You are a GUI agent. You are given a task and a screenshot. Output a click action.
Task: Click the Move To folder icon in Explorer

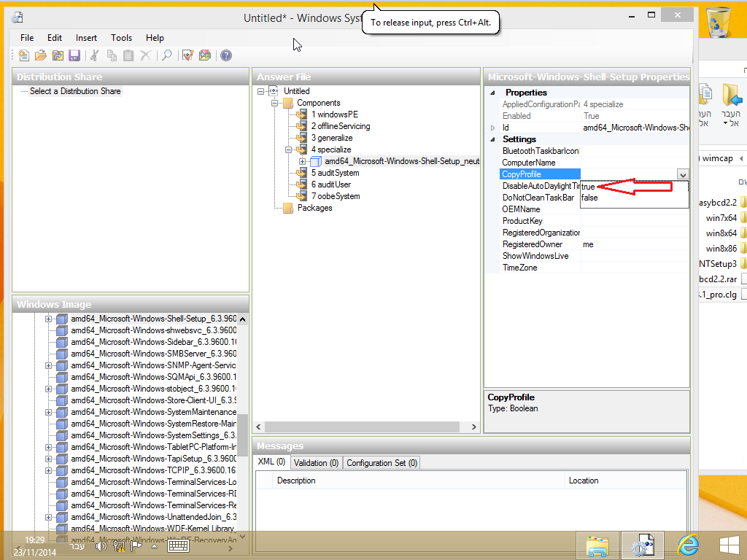coord(732,96)
